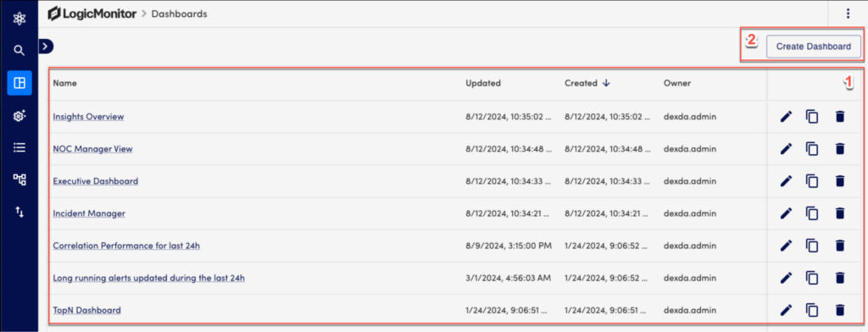Open the list view icon in the sidebar
Viewport: 868px width, 332px height.
click(19, 147)
